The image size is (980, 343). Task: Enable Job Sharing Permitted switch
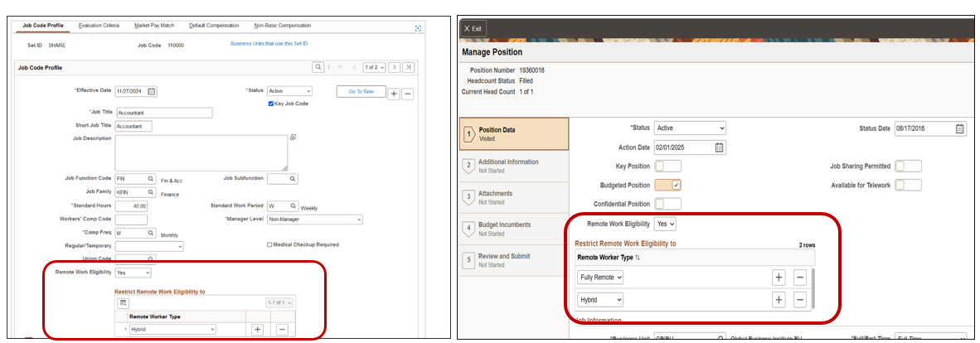coord(908,167)
